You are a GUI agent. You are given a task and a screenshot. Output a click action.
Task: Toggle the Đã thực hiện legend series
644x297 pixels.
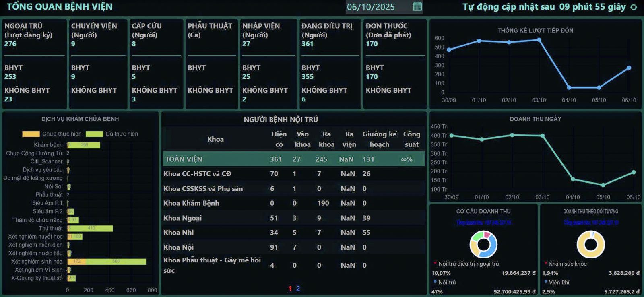tap(94, 134)
